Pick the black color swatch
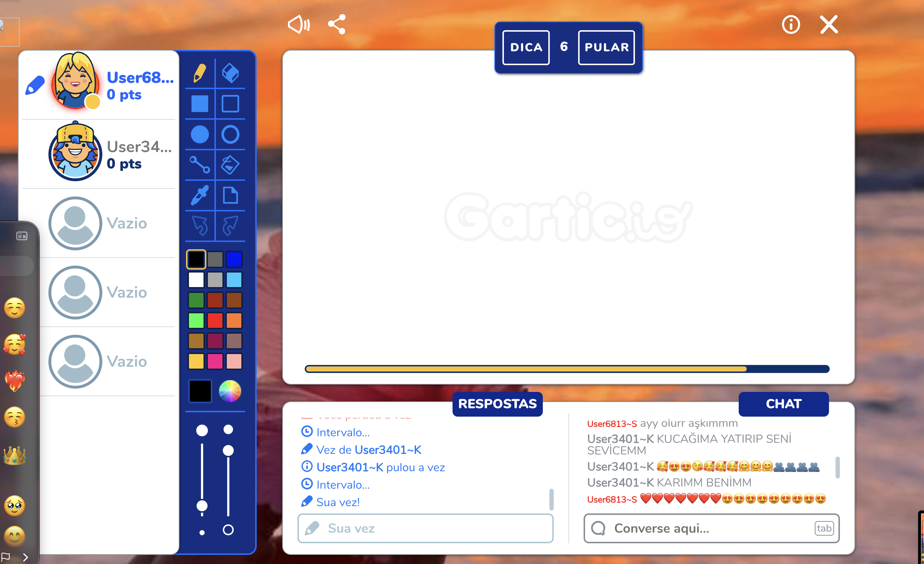This screenshot has height=564, width=924. (x=196, y=259)
